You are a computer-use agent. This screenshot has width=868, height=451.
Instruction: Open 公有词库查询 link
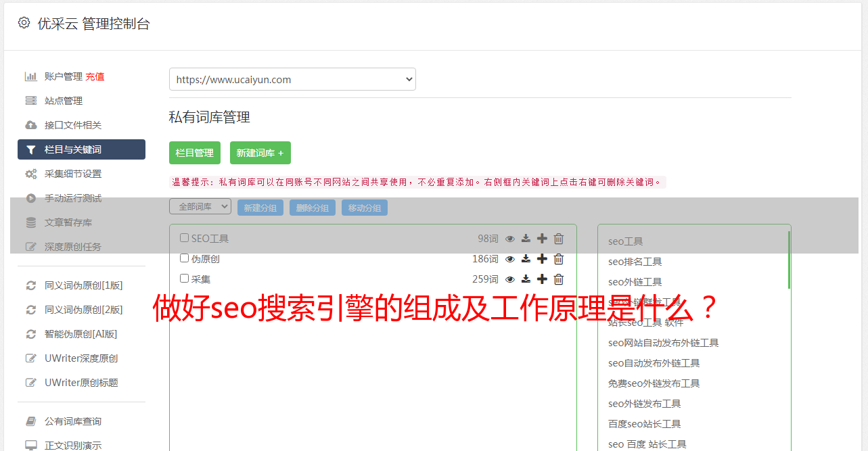point(73,421)
